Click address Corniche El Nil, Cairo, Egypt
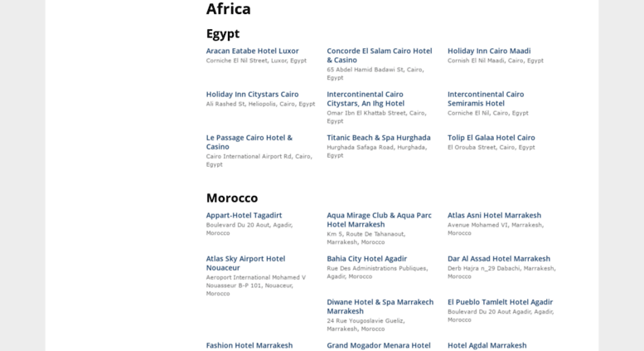This screenshot has height=351, width=644. pos(488,114)
